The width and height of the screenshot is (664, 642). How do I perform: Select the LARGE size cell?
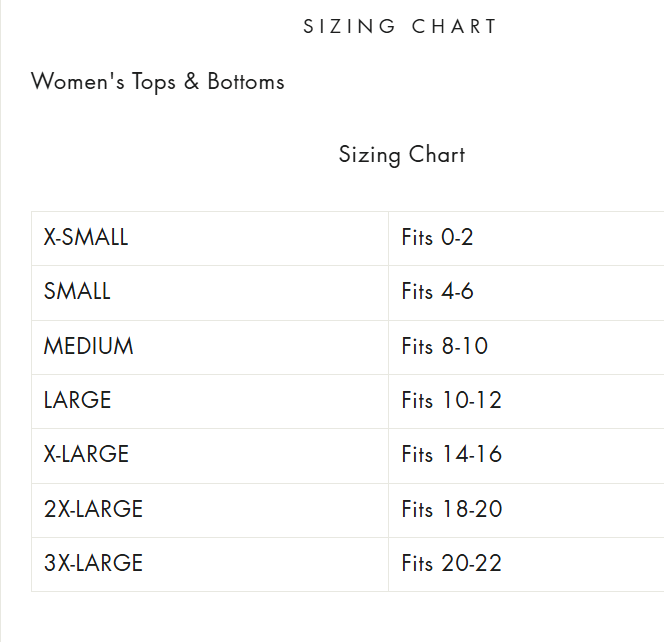(77, 401)
